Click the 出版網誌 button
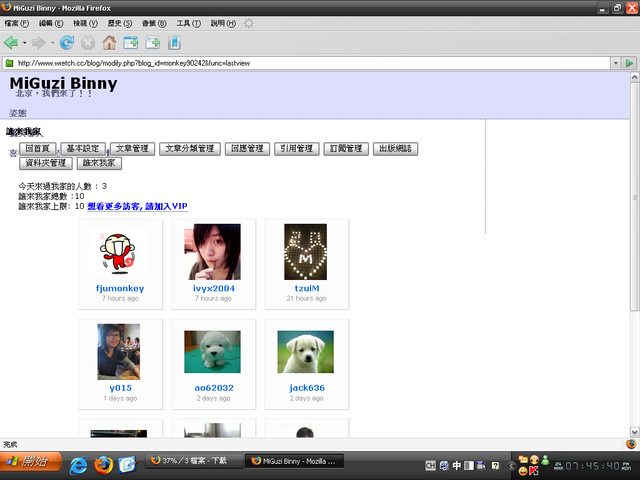Image resolution: width=640 pixels, height=480 pixels. pos(396,149)
